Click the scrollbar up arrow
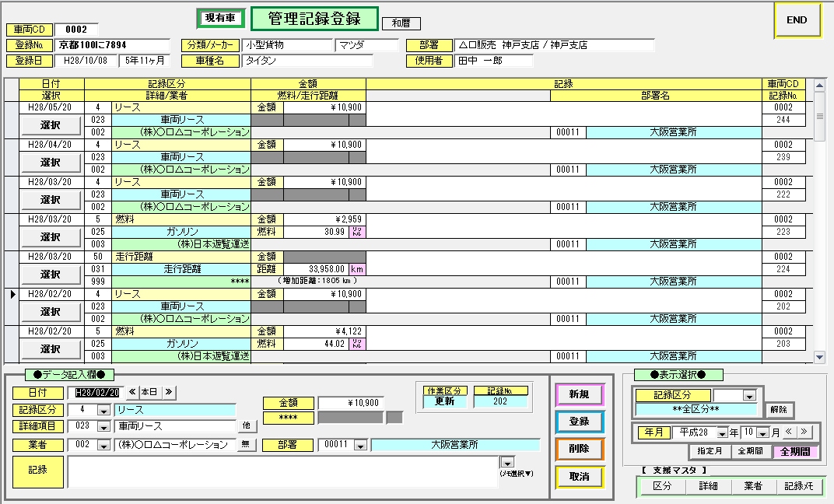This screenshot has height=504, width=834. coord(820,85)
